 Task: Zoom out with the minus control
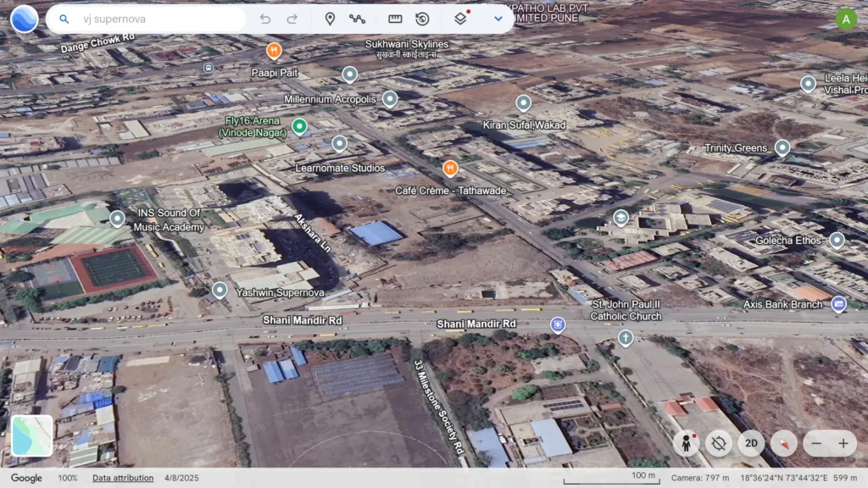(817, 443)
